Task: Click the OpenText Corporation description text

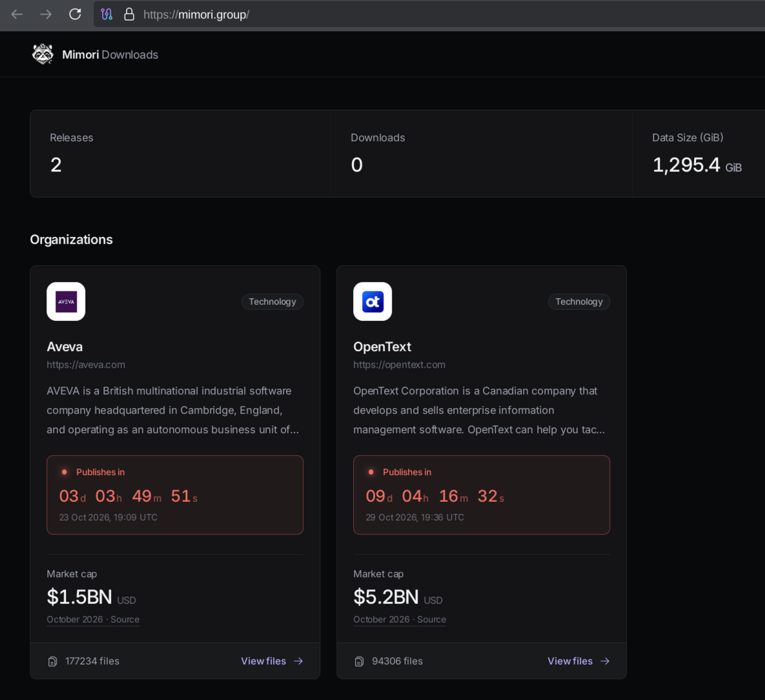Action: tap(479, 410)
